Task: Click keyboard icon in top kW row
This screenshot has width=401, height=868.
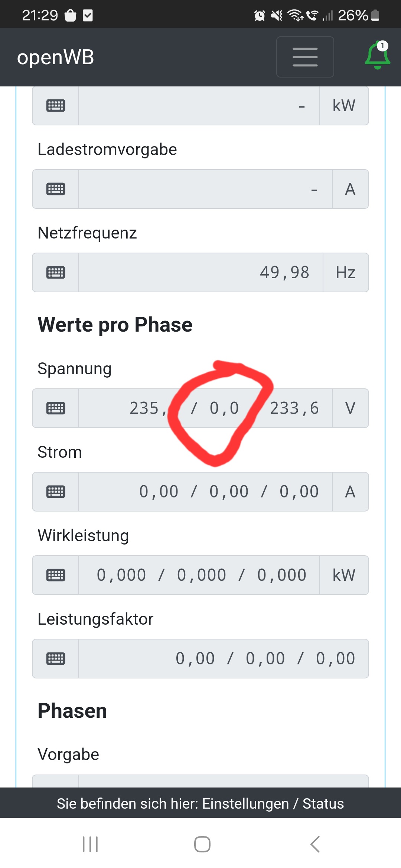Action: tap(56, 106)
